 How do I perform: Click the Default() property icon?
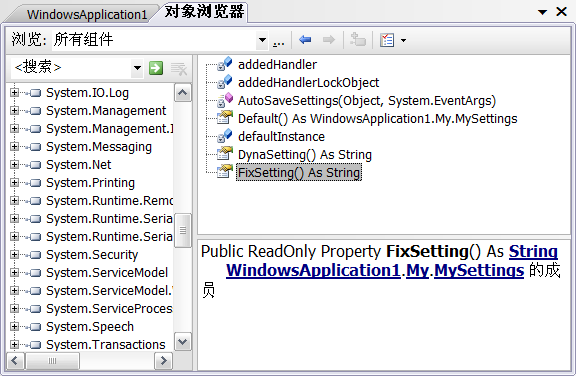tap(224, 118)
